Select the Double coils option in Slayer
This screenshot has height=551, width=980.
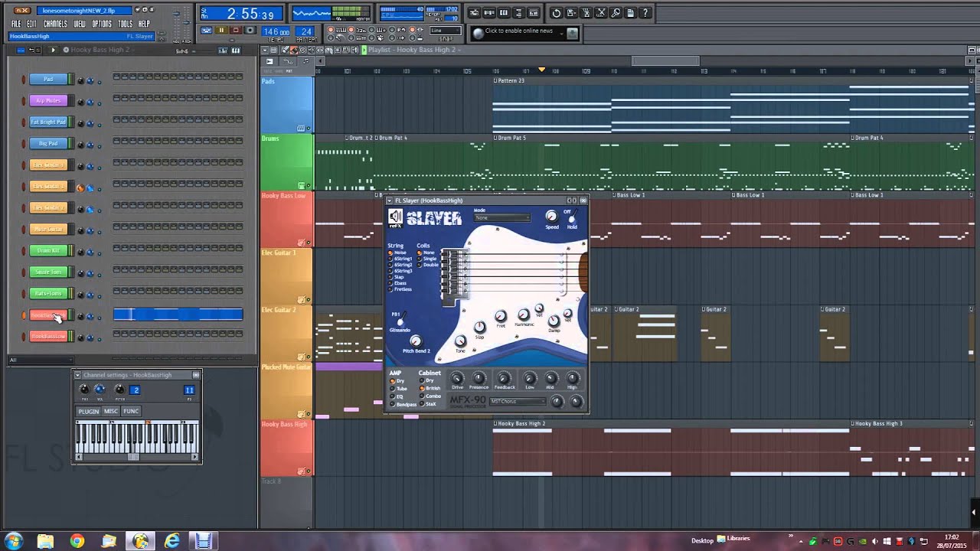[429, 265]
